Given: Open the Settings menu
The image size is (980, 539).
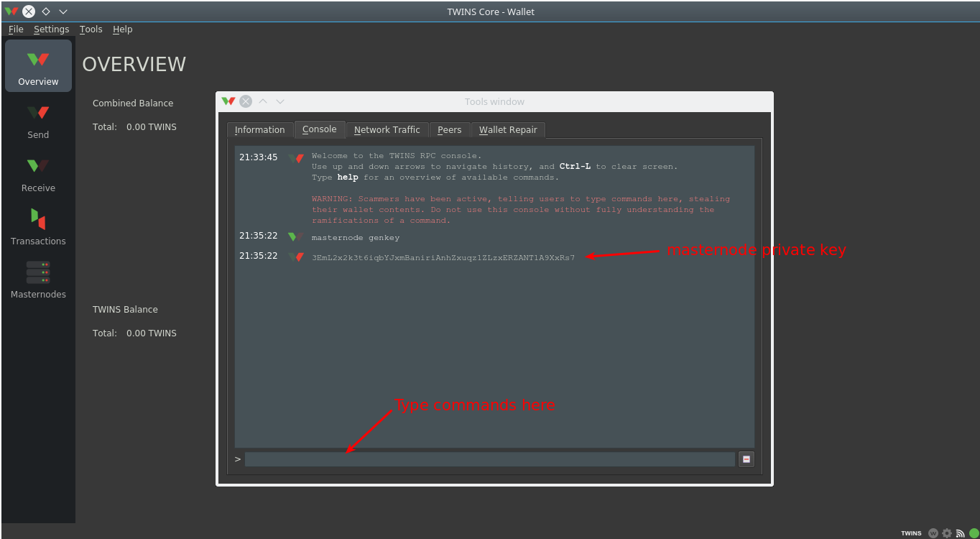Looking at the screenshot, I should 51,29.
